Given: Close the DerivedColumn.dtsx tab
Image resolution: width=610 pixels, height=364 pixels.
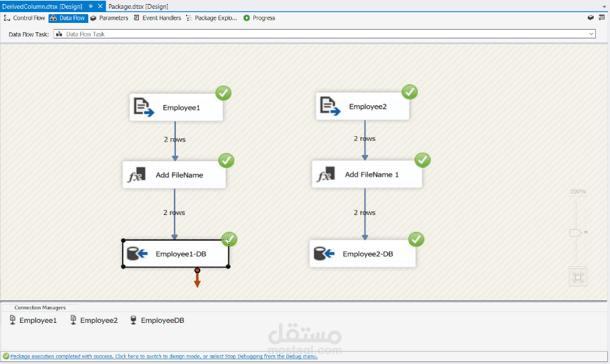Looking at the screenshot, I should pos(100,6).
